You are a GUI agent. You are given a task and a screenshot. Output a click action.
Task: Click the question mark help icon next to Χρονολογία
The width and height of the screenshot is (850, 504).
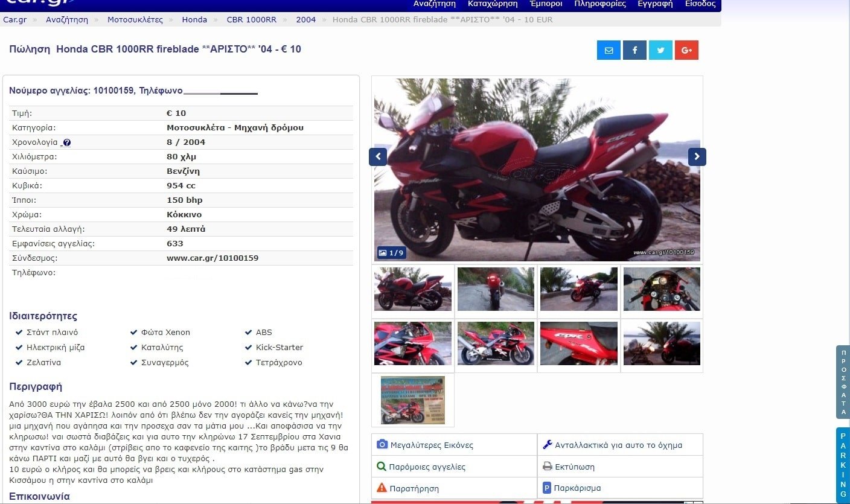click(67, 143)
